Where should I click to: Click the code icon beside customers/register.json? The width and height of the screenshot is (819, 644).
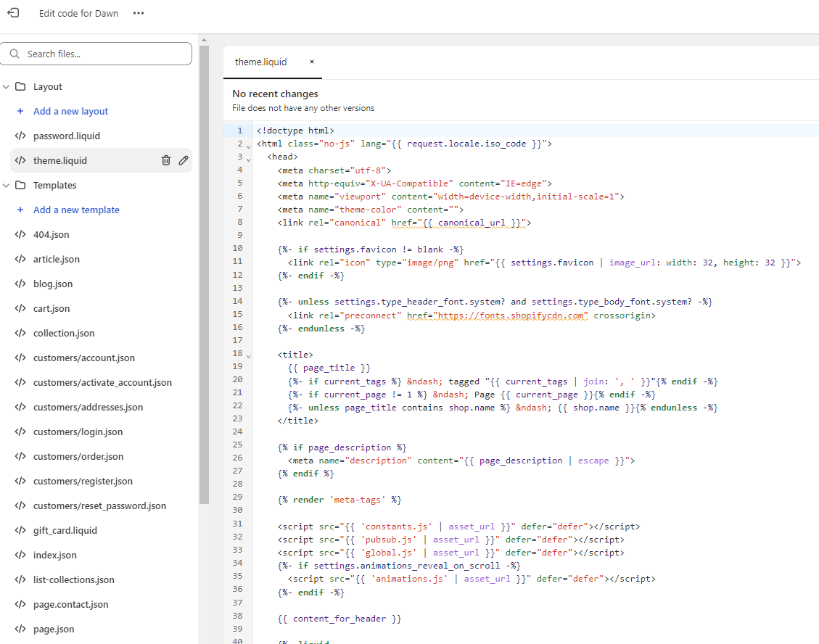click(20, 481)
